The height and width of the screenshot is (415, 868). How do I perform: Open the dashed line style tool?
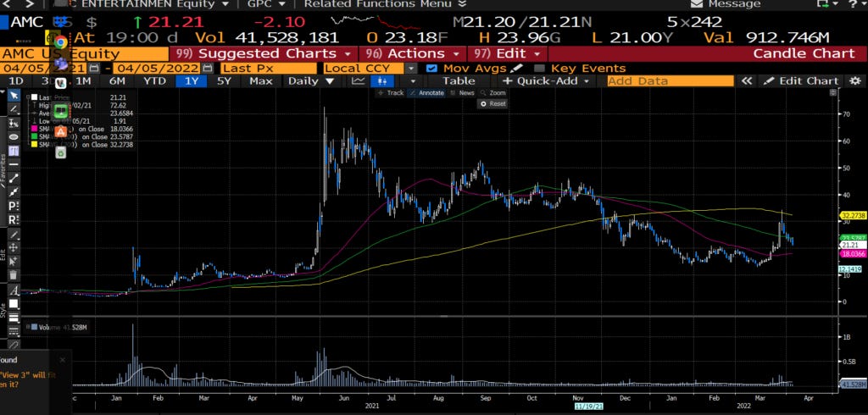[x=14, y=331]
